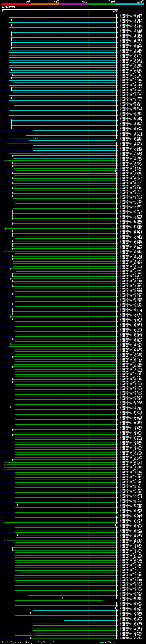Click the short cyan alignment bar of C0P8S8
Screen dimensions: 146x644
pos(91,620)
